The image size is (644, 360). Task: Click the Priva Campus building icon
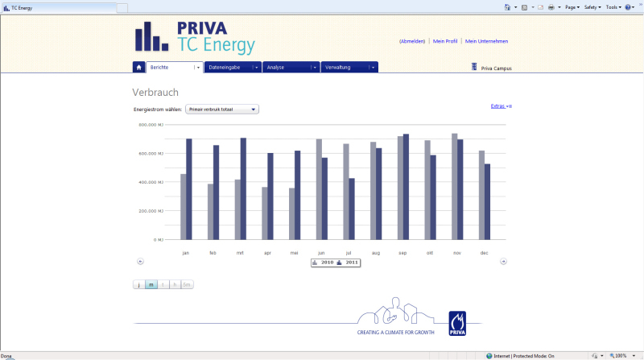coord(474,67)
